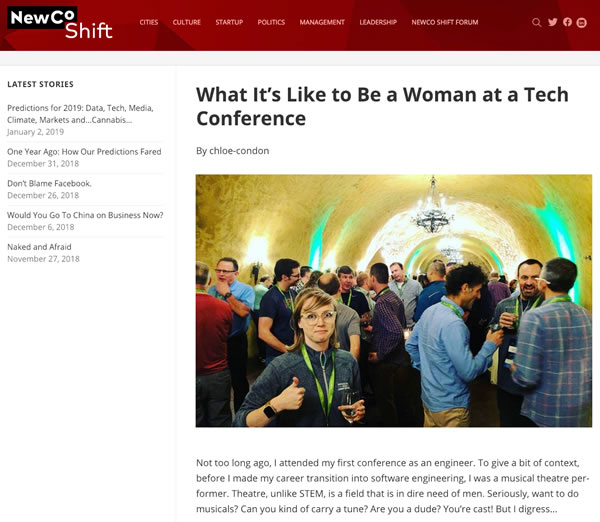Open Naked and Afraid story
This screenshot has height=522, width=600.
click(x=39, y=247)
